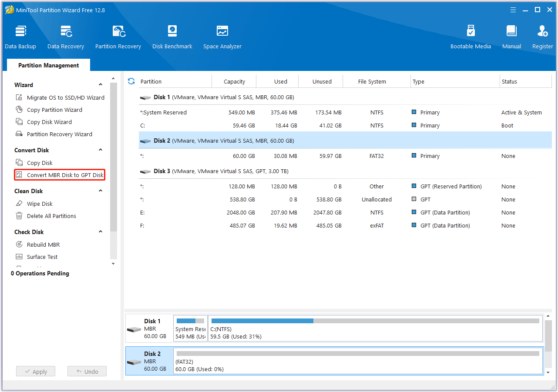558x392 pixels.
Task: Click the sidebar scroll-up arrow
Action: (x=114, y=79)
